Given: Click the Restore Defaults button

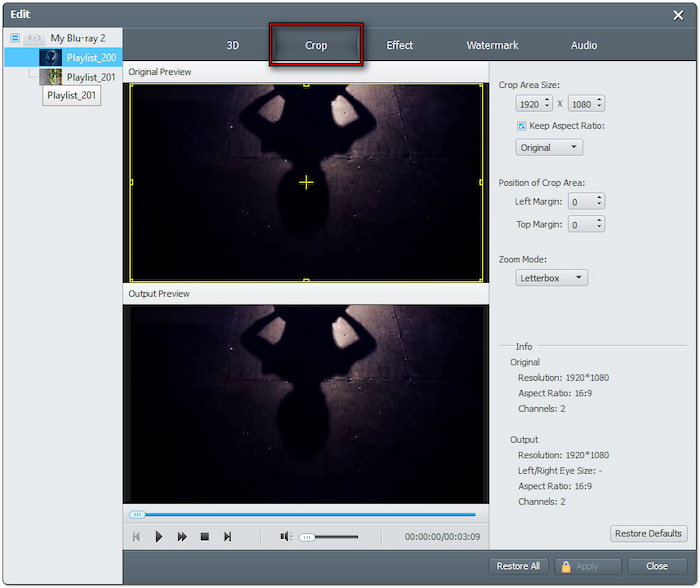Looking at the screenshot, I should tap(649, 533).
